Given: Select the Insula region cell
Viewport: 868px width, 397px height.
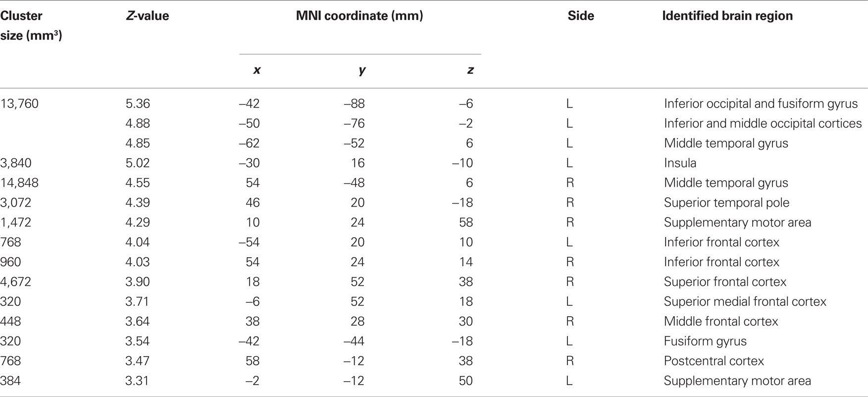Looking at the screenshot, I should click(680, 163).
